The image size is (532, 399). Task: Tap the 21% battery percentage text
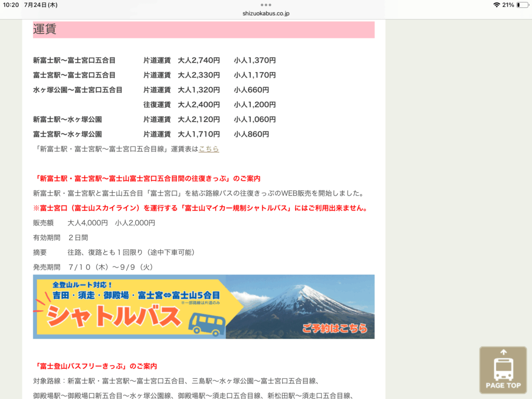click(x=508, y=5)
